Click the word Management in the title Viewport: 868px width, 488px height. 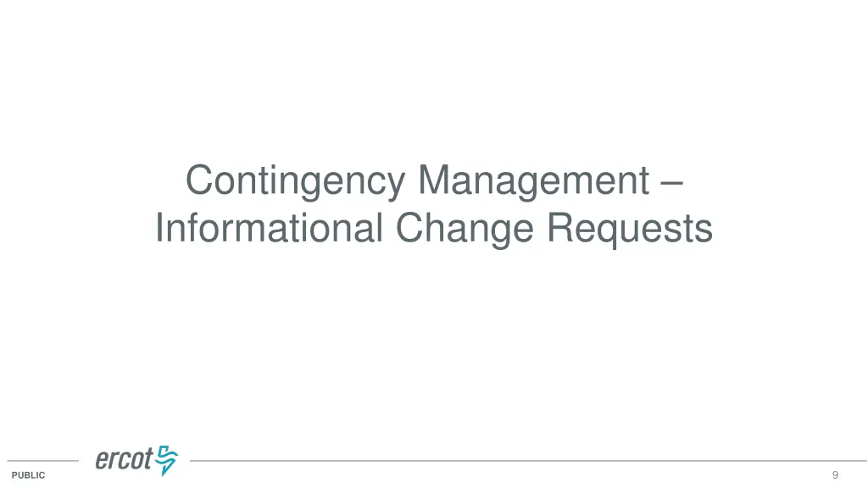click(x=533, y=181)
